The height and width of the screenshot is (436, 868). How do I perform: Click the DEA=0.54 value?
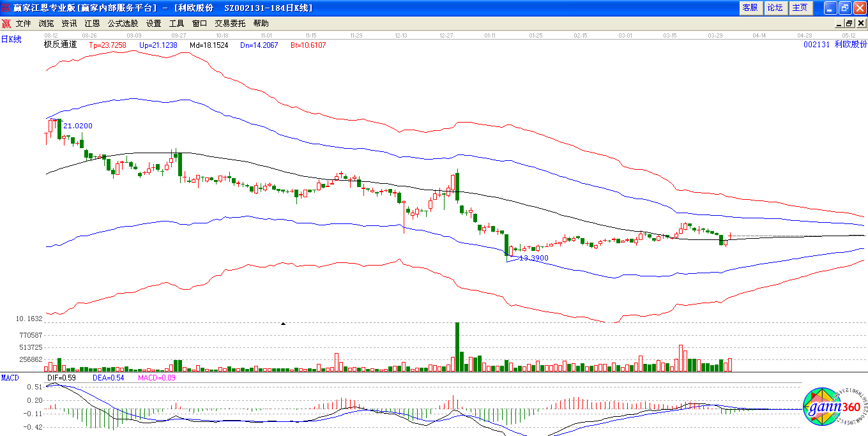pyautogui.click(x=107, y=378)
